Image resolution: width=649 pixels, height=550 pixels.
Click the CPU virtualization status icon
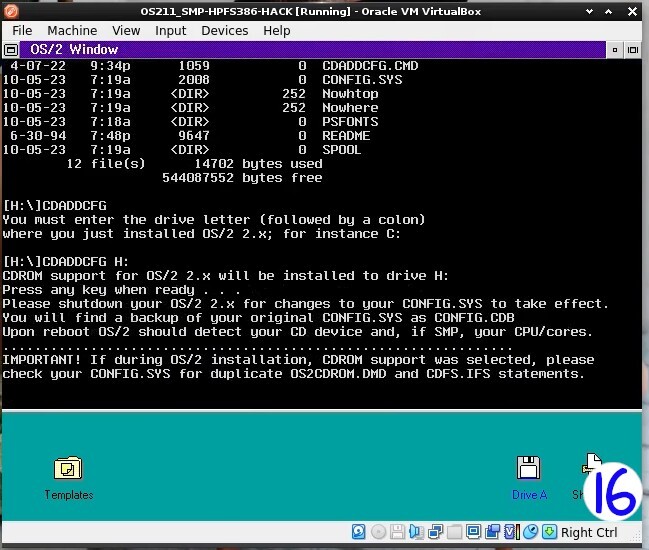click(x=511, y=532)
